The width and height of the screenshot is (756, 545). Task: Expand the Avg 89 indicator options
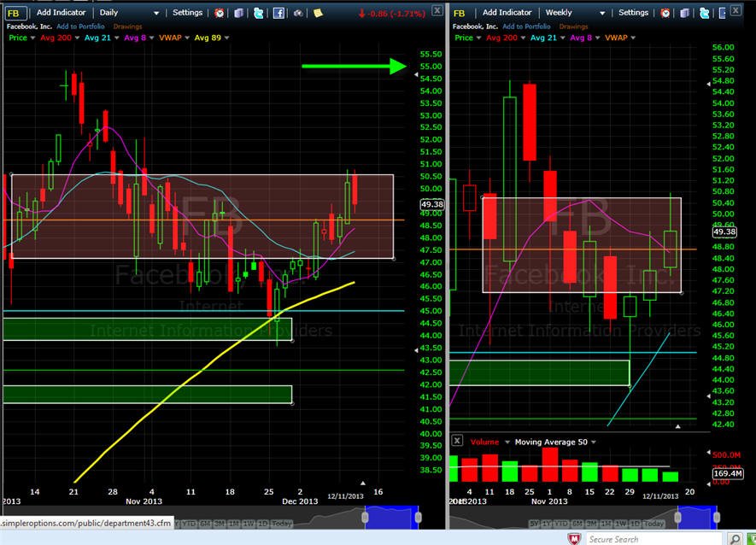[x=226, y=38]
